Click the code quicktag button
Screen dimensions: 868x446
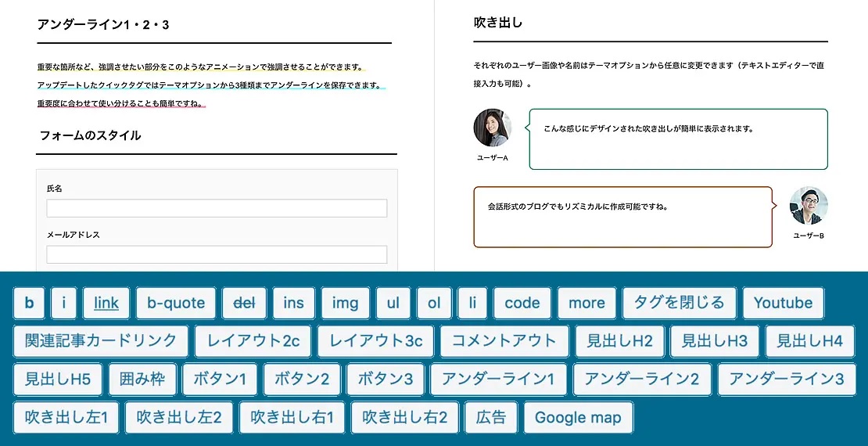pyautogui.click(x=522, y=303)
